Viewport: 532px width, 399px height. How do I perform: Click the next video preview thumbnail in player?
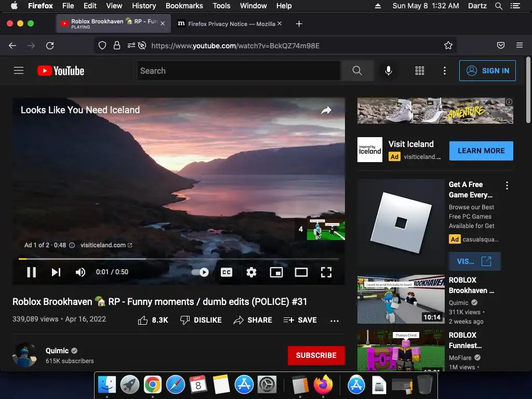click(x=326, y=229)
